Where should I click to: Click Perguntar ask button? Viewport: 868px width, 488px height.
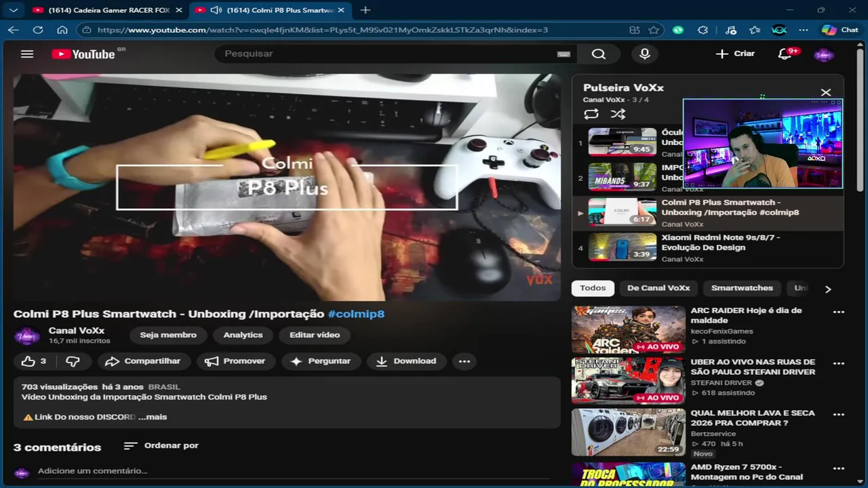(x=321, y=361)
